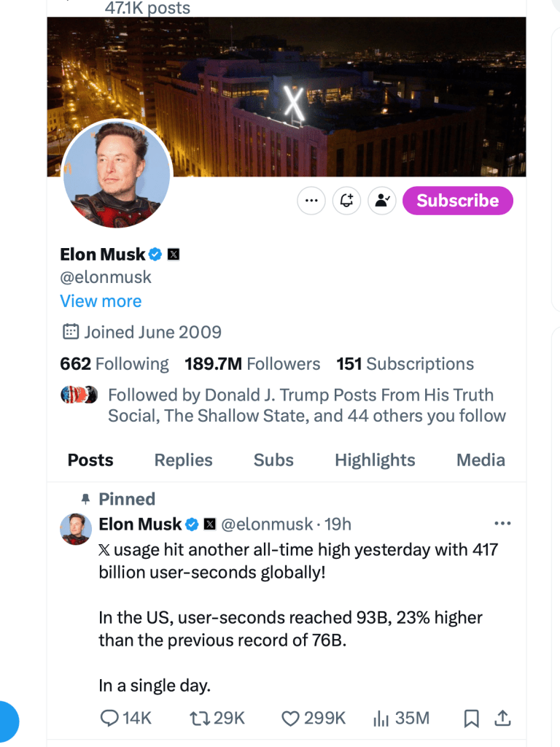Open the Media tab
The width and height of the screenshot is (560, 747).
click(x=481, y=460)
